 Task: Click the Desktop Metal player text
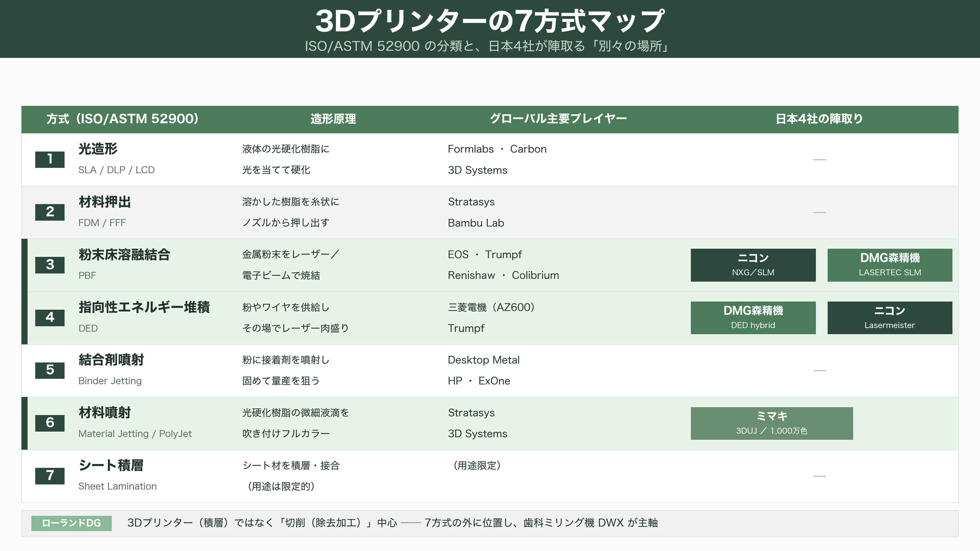click(484, 360)
